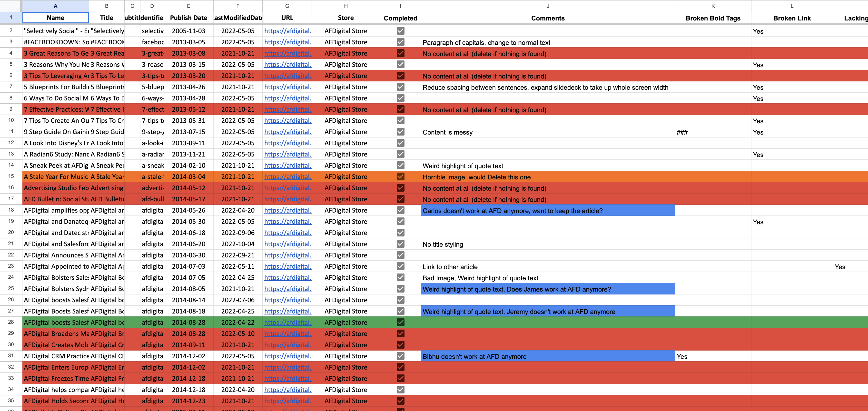Select name cell 'AFDigital Freezes Time'
Viewport: 868px width, 411px height.
pos(56,378)
